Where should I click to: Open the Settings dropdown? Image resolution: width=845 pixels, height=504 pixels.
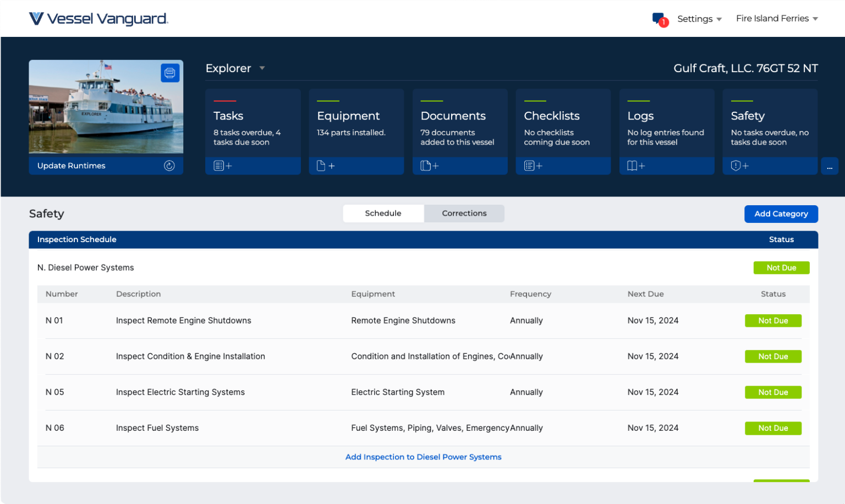coord(699,18)
